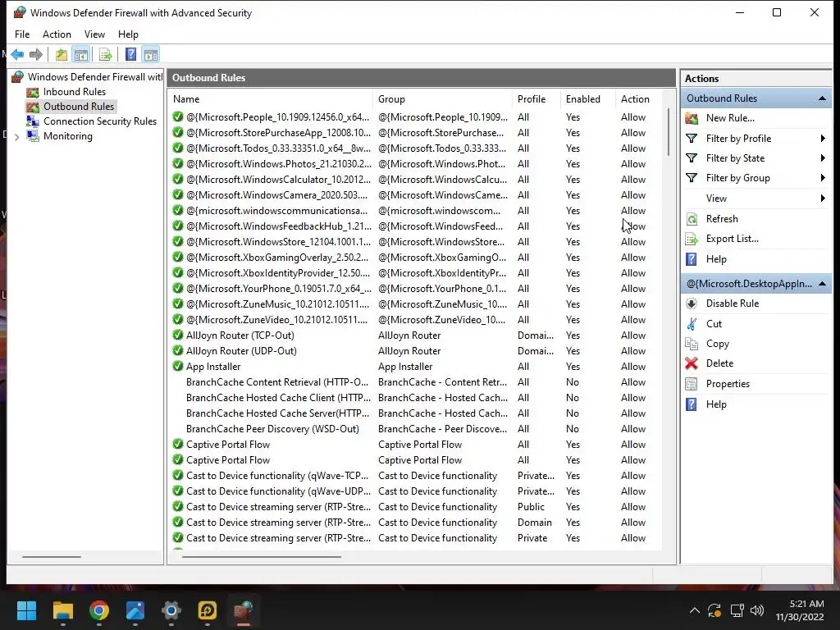Select Cast to Device functionality (qWave-TCP... rule
The width and height of the screenshot is (840, 630).
[416, 476]
